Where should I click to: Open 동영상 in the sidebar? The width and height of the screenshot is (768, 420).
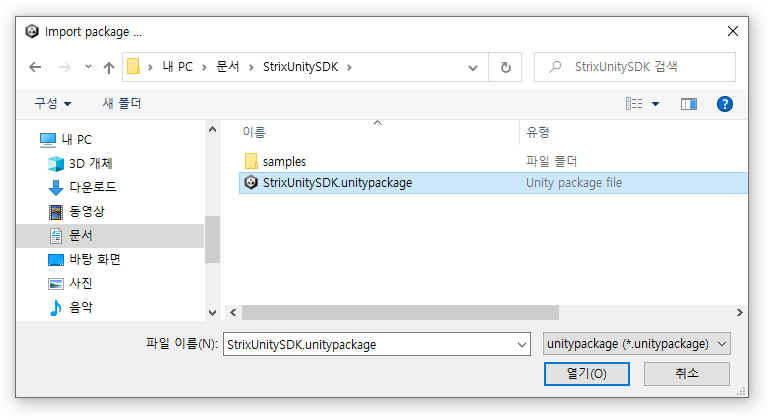tap(87, 211)
